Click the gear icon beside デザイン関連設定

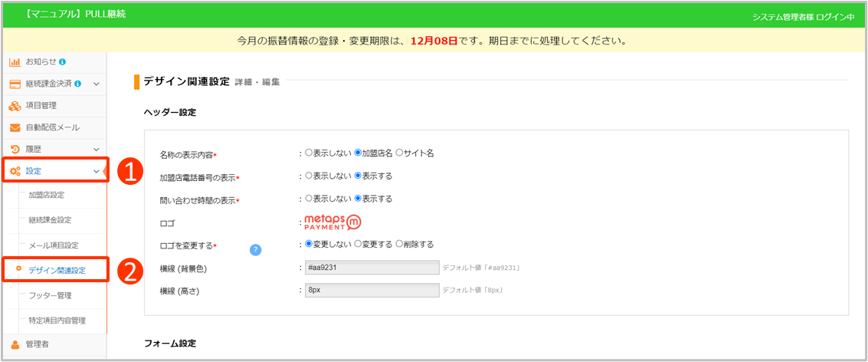coord(18,269)
